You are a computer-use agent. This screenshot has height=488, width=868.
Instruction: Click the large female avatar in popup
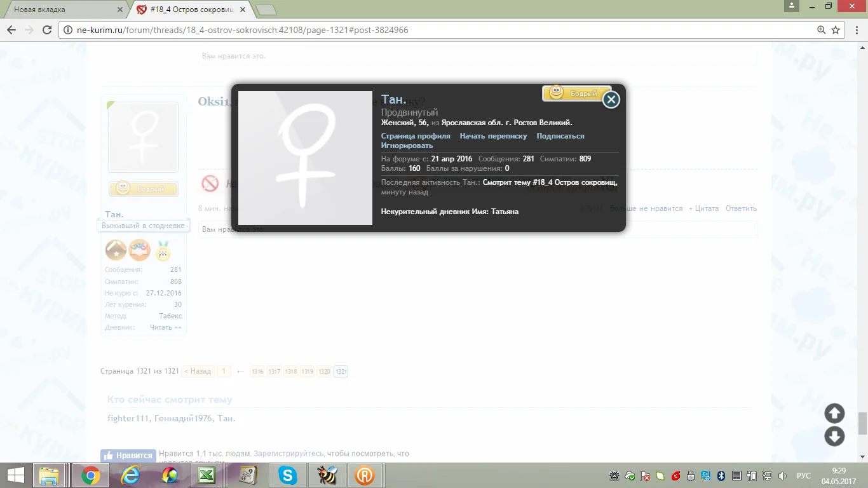305,158
